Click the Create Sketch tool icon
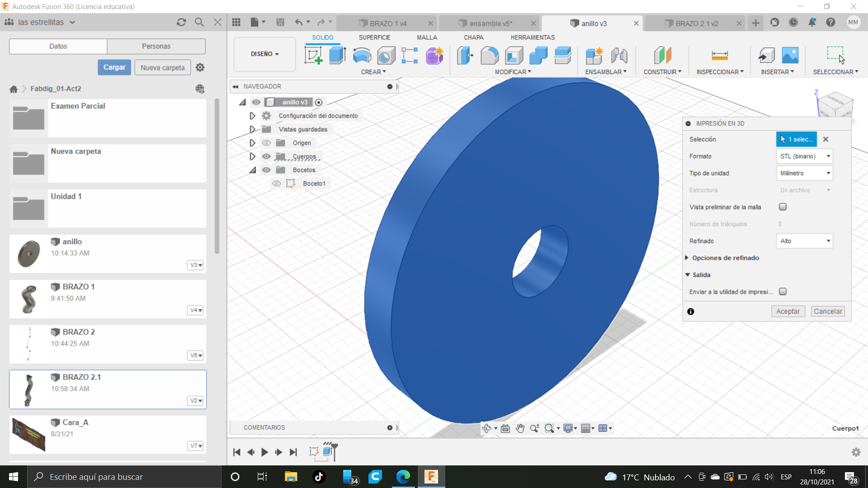 pyautogui.click(x=313, y=56)
